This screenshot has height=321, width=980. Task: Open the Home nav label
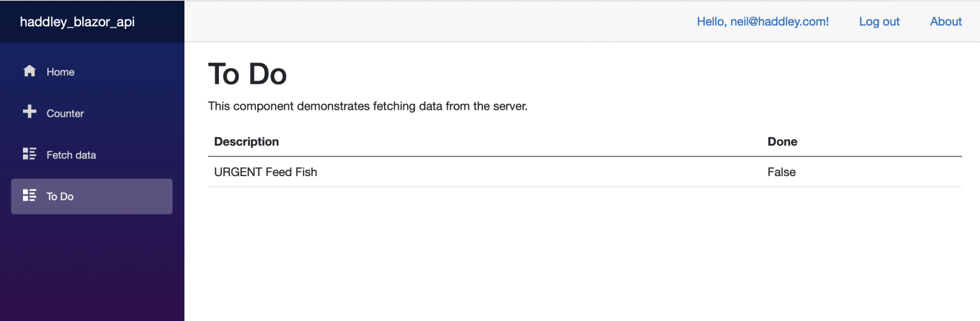point(61,72)
